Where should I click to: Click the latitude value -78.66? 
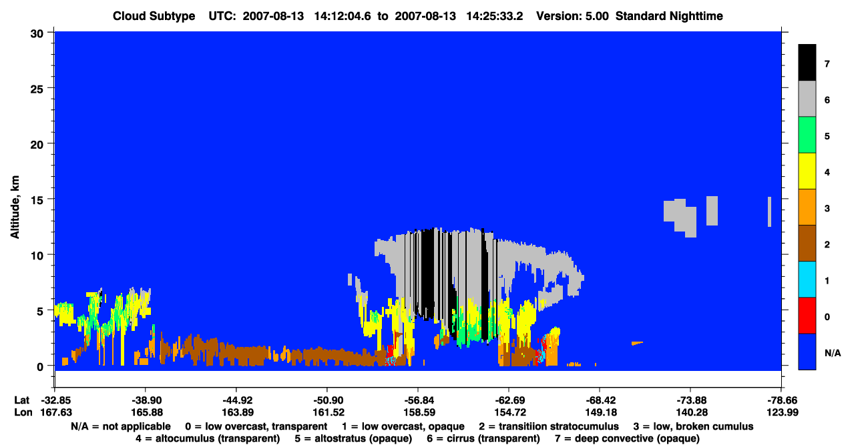pyautogui.click(x=781, y=400)
